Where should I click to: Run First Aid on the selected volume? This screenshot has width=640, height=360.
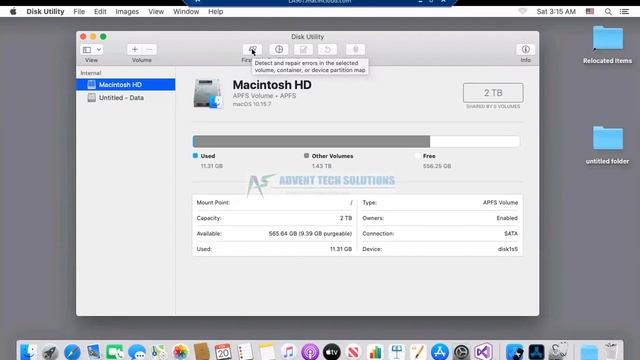(x=252, y=49)
